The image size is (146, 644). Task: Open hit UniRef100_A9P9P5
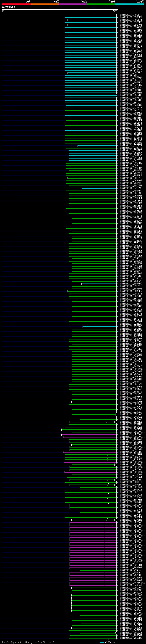point(131,22)
